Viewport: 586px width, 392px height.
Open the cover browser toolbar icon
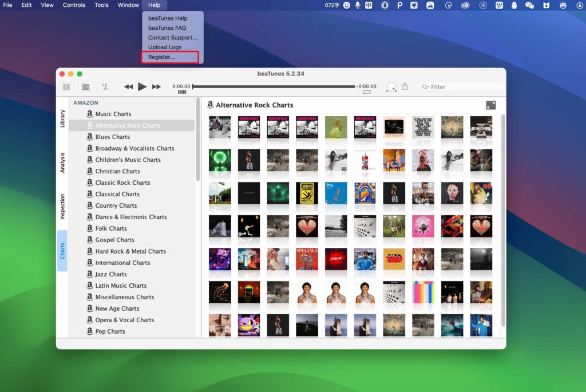85,86
